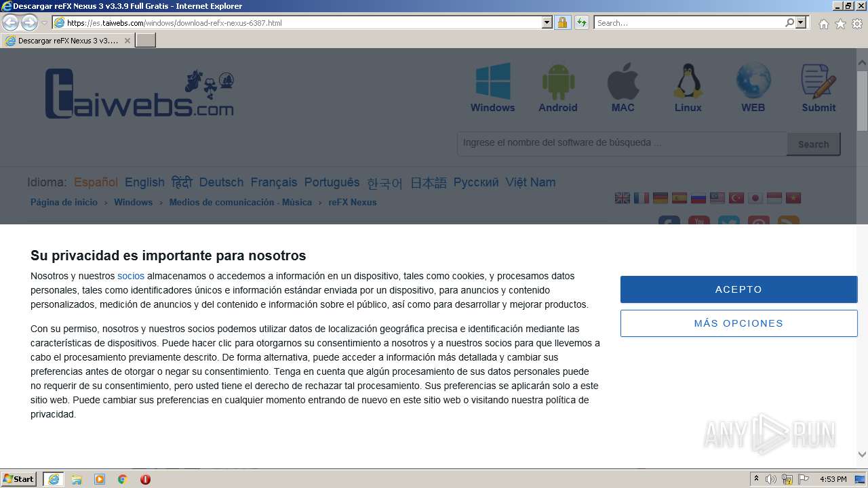Switch language to Japanese 日本語

(429, 183)
